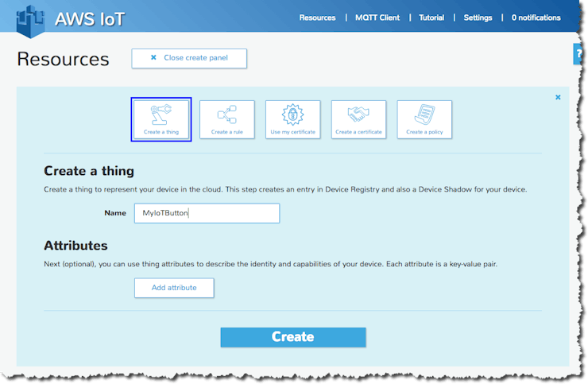This screenshot has height=384, width=588.
Task: Click the AWS IoT title text
Action: pyautogui.click(x=90, y=19)
